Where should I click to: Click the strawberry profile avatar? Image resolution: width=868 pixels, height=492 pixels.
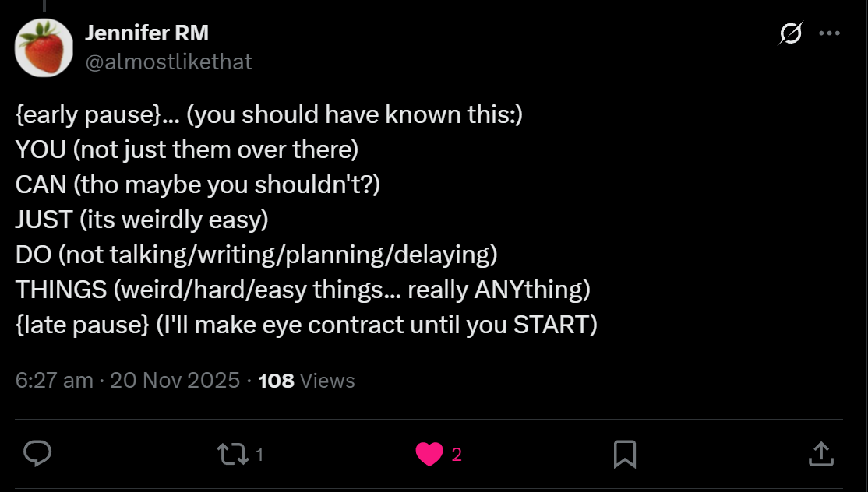click(x=44, y=47)
